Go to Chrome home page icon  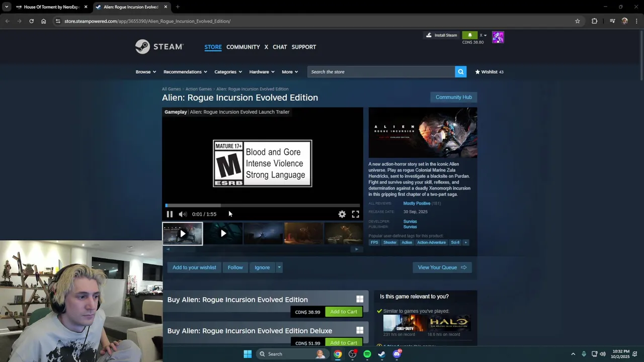point(43,21)
